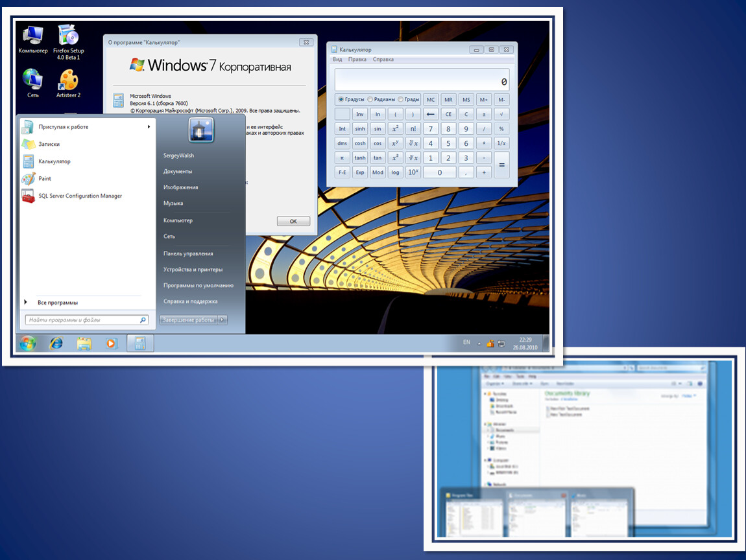Select the Calculator taskbar button
Screen dimensions: 746x560
(140, 343)
